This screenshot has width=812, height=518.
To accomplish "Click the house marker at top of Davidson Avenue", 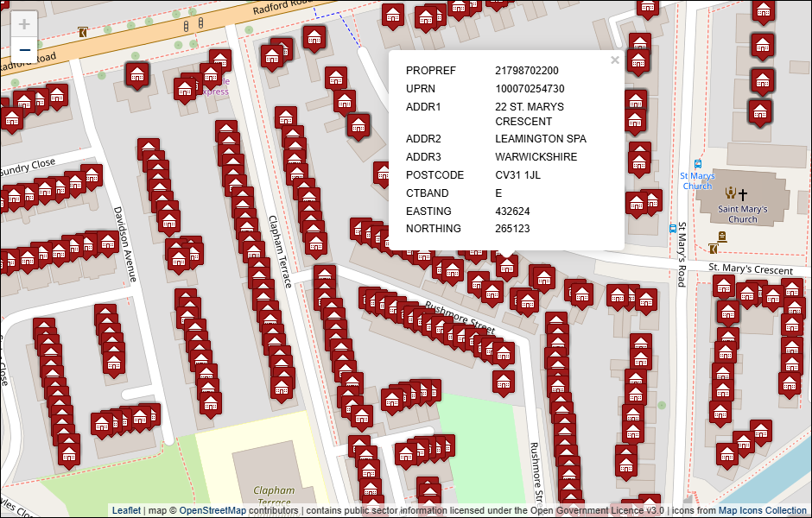I will (x=137, y=76).
